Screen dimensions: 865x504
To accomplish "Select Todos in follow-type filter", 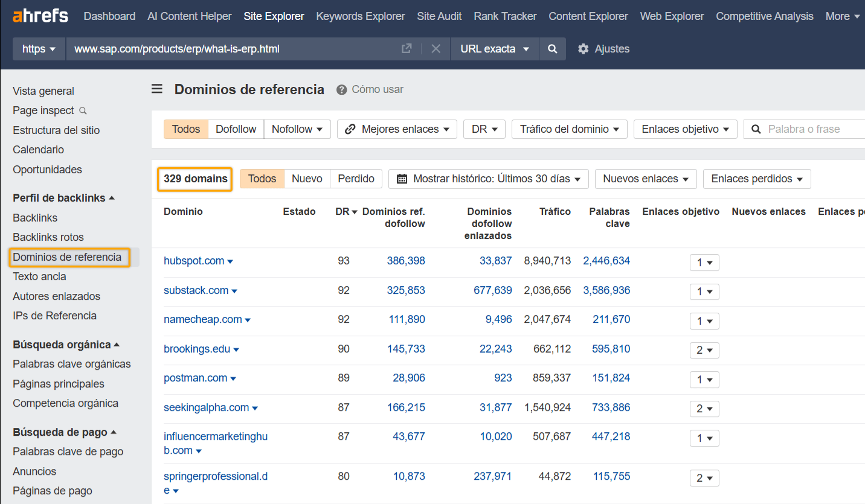I will [x=186, y=129].
